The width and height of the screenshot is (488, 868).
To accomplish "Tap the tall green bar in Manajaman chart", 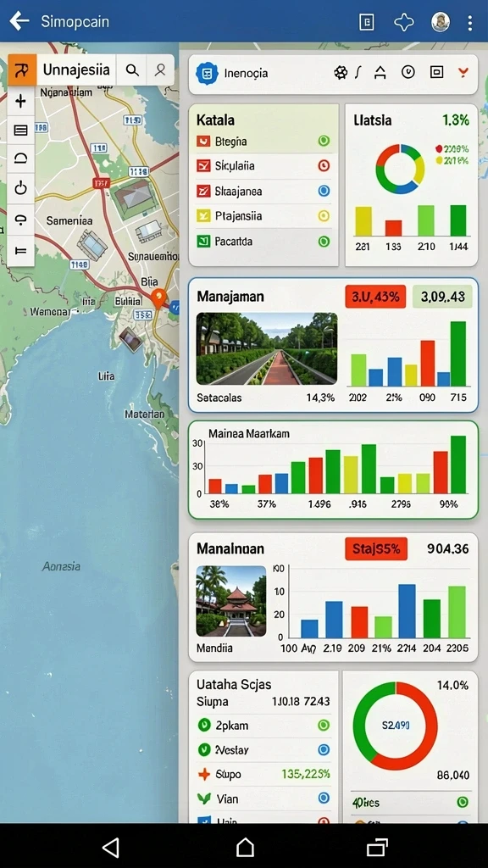I will click(458, 353).
